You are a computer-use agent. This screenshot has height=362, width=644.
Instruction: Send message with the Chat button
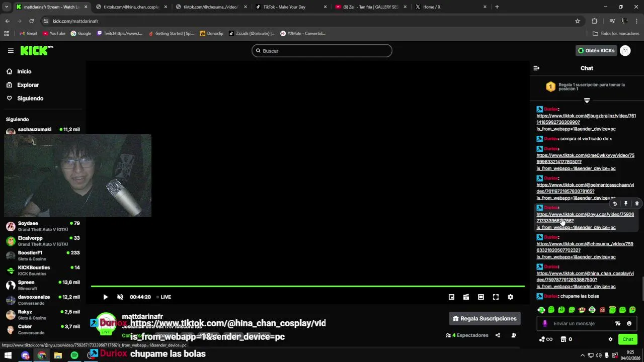[x=628, y=339]
